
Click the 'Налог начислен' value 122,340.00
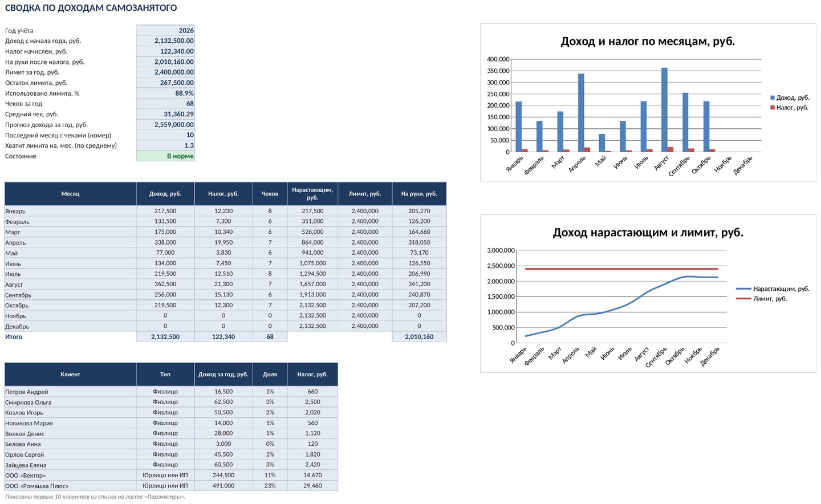click(x=165, y=51)
